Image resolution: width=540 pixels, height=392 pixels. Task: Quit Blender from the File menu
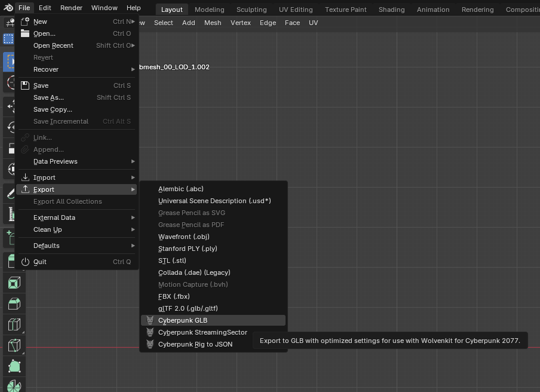pos(40,262)
